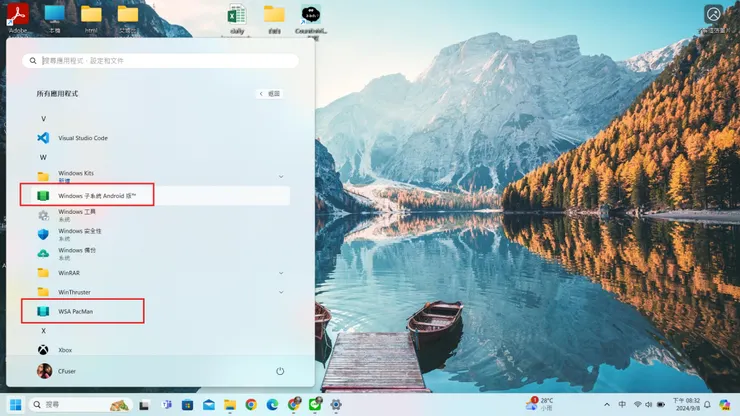
Task: Open weather widget showing 28°C
Action: [x=539, y=404]
